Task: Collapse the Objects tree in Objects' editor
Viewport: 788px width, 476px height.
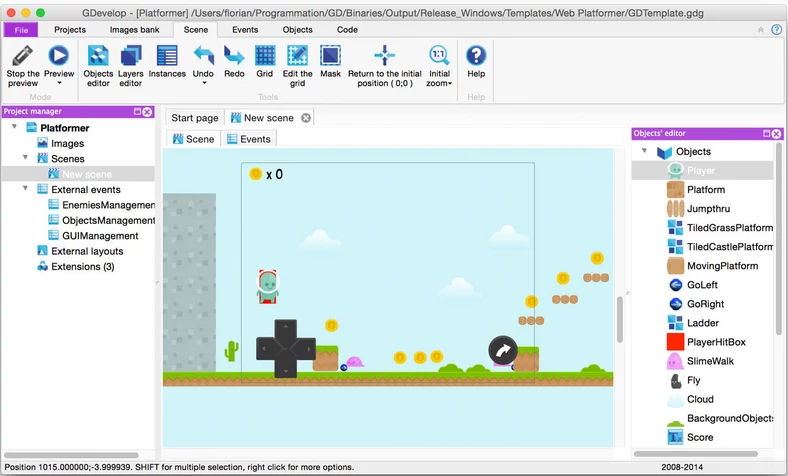Action: point(644,152)
